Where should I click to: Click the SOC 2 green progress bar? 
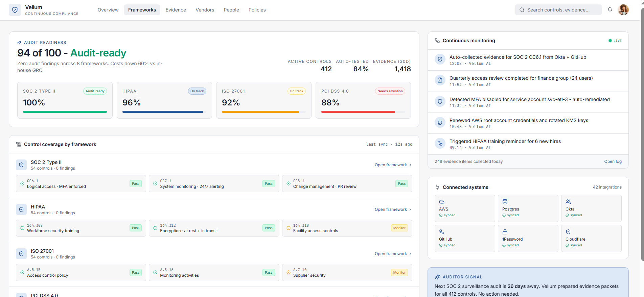pyautogui.click(x=65, y=112)
